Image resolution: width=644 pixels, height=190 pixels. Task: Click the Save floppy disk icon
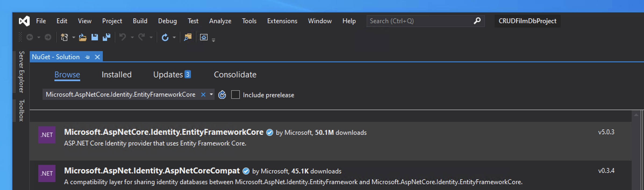pos(95,37)
